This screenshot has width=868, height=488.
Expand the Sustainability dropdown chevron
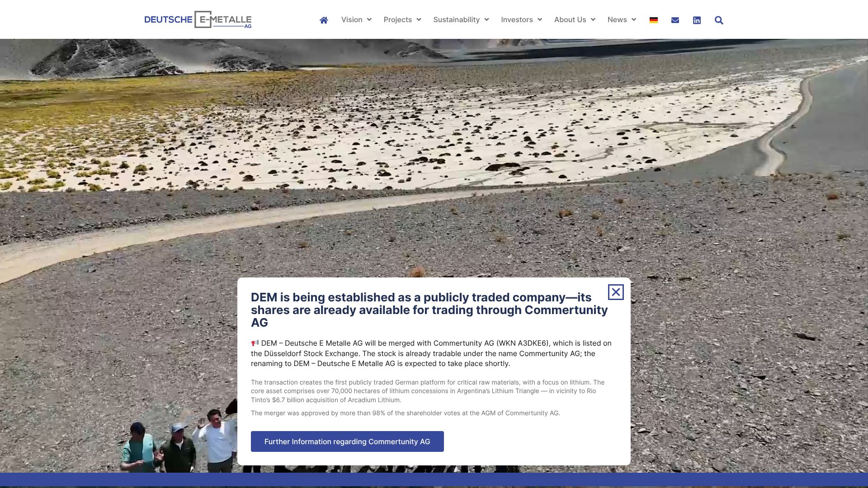click(486, 19)
